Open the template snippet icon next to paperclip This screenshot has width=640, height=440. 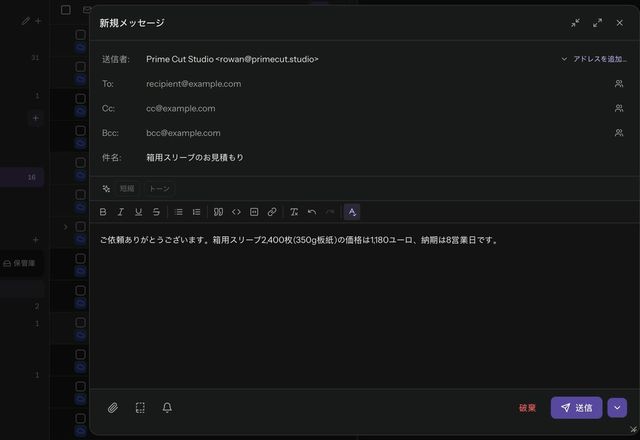pos(140,407)
